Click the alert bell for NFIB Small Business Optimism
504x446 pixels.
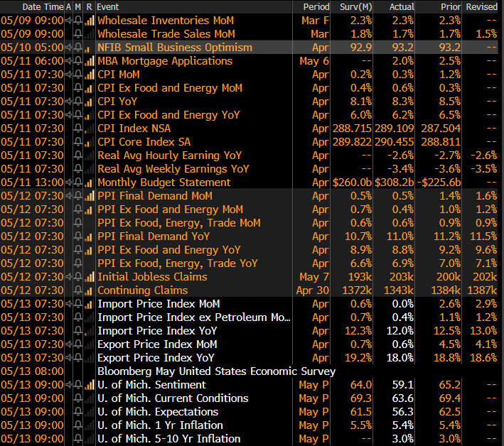tap(78, 48)
